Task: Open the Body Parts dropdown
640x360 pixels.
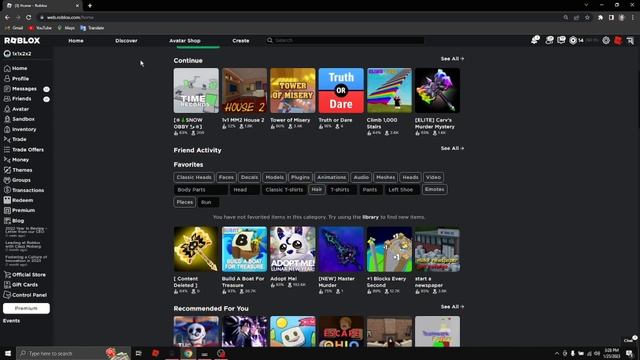Action: [201, 190]
